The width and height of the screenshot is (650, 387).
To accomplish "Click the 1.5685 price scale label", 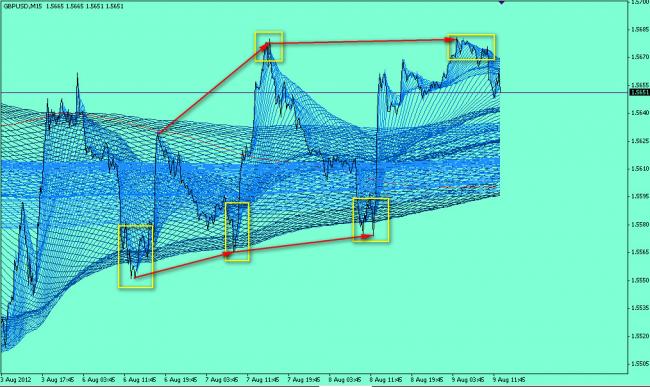I will pos(639,29).
